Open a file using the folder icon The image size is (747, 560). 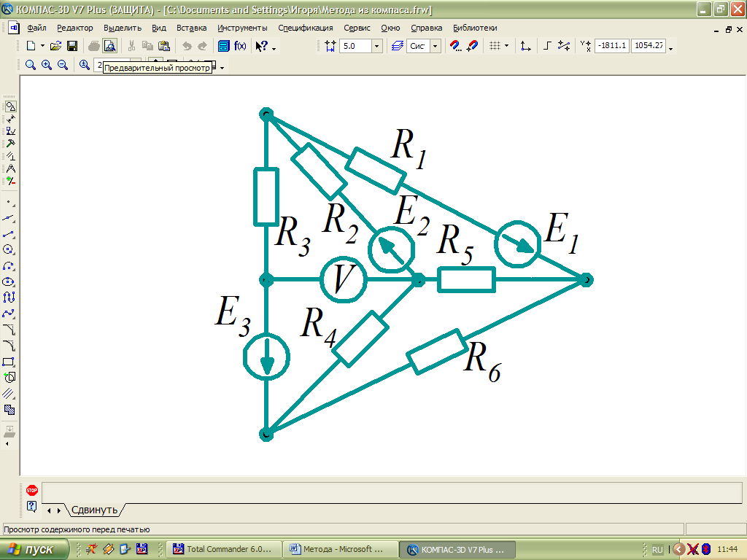click(55, 46)
